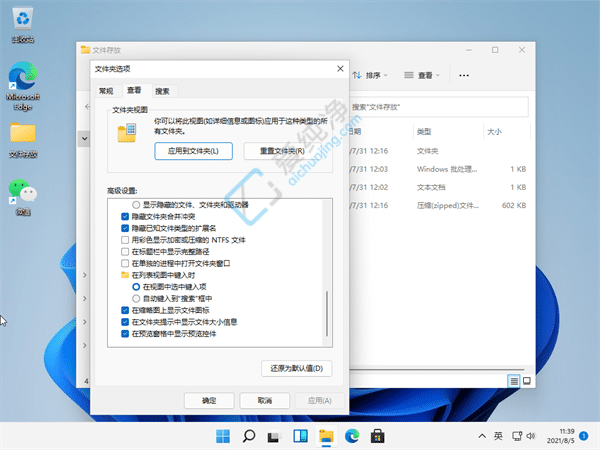Check 在单独的进程中打开文件夹窗口

click(x=125, y=263)
